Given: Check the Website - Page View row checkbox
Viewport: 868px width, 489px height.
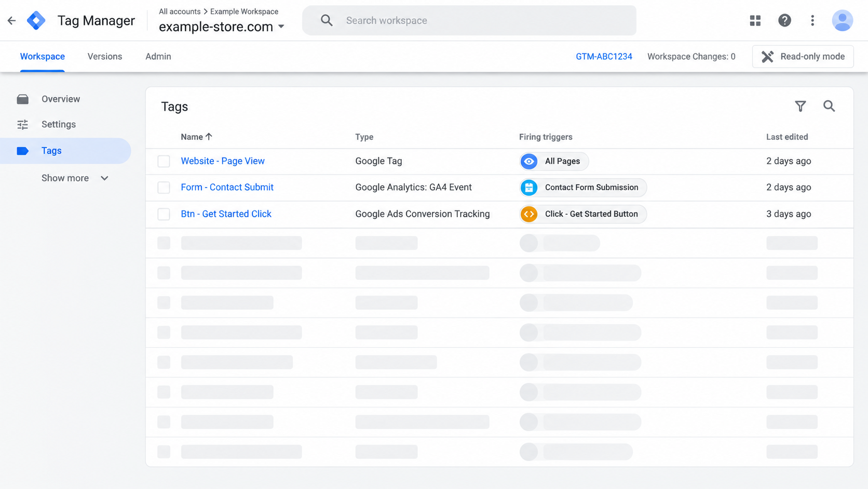Looking at the screenshot, I should tap(164, 161).
